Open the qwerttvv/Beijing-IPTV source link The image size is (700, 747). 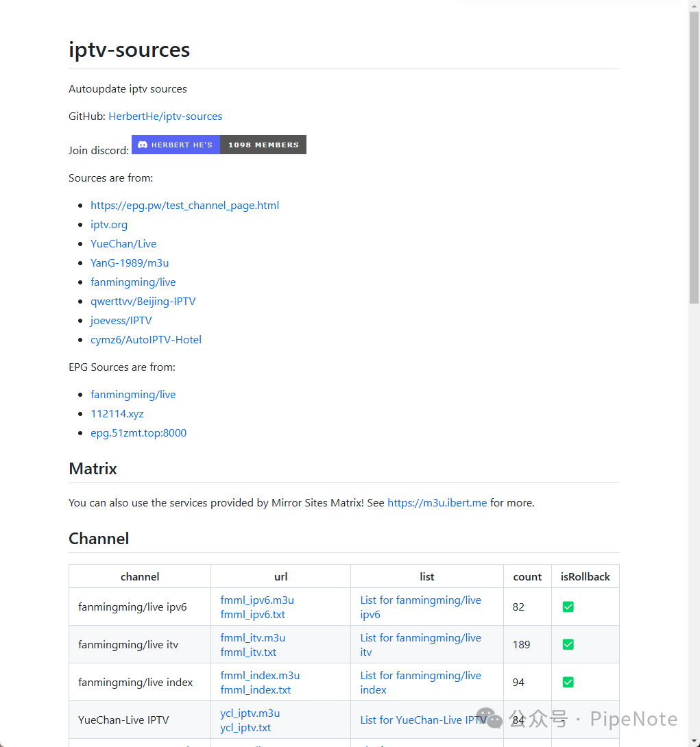tap(143, 301)
